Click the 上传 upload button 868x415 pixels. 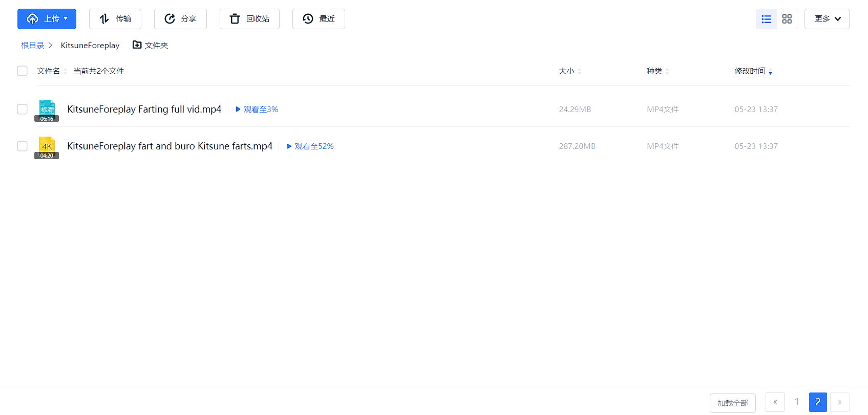[x=47, y=19]
